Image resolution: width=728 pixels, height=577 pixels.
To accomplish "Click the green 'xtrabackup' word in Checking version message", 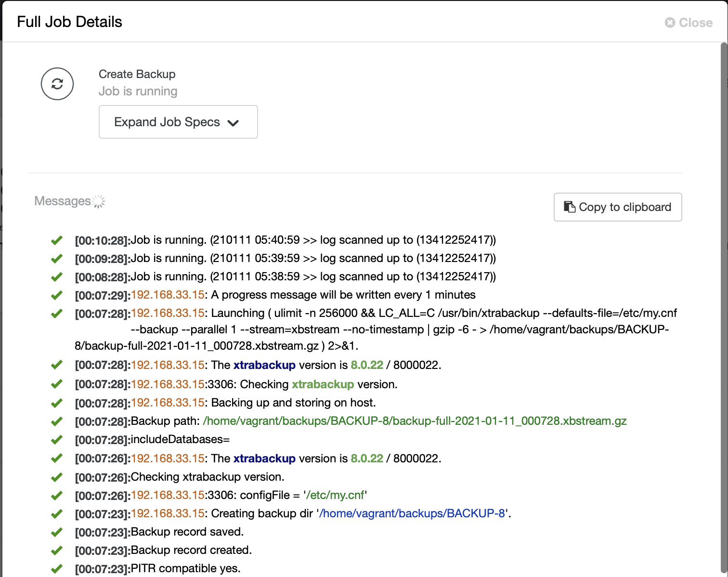I will tap(323, 384).
